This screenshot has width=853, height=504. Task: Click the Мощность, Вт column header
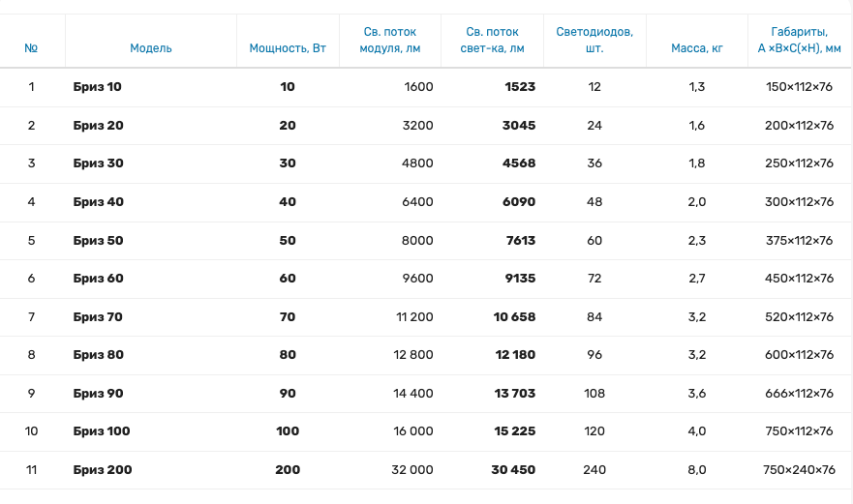click(288, 47)
